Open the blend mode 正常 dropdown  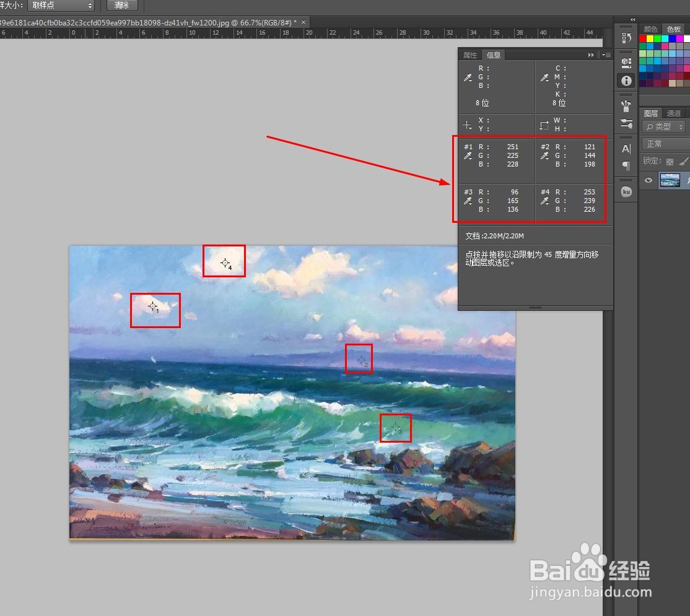pos(666,144)
